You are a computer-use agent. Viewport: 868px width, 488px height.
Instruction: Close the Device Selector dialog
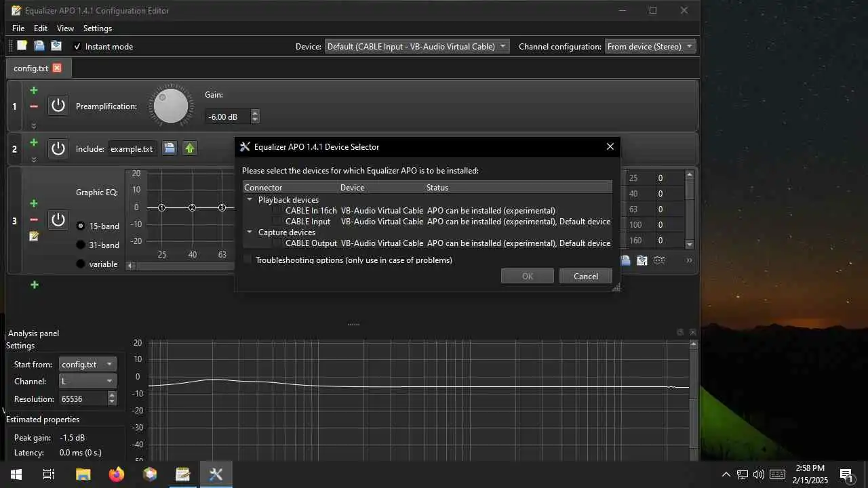point(610,146)
